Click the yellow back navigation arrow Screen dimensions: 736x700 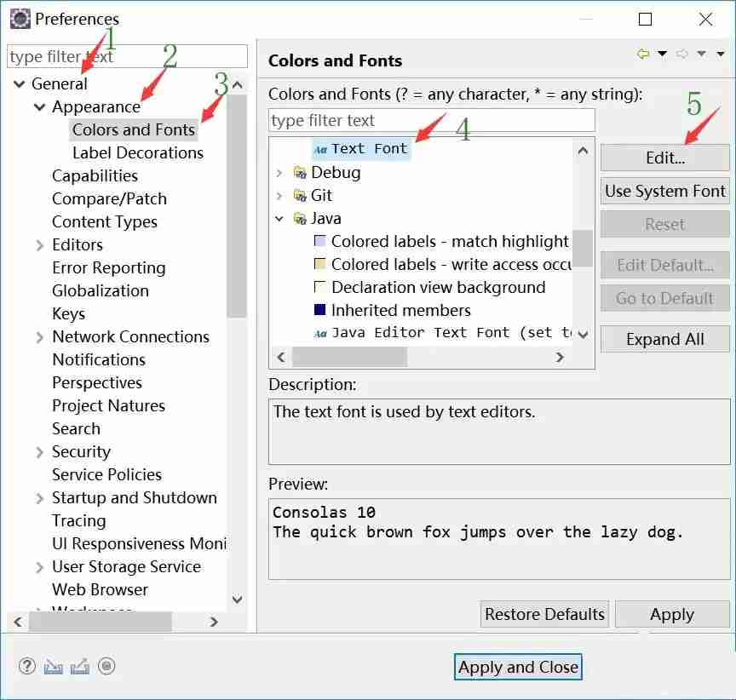pos(643,54)
